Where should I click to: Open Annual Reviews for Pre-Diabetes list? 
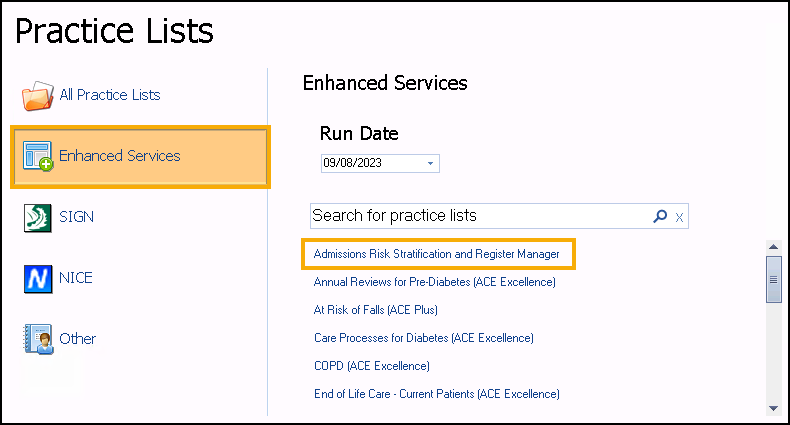(434, 282)
